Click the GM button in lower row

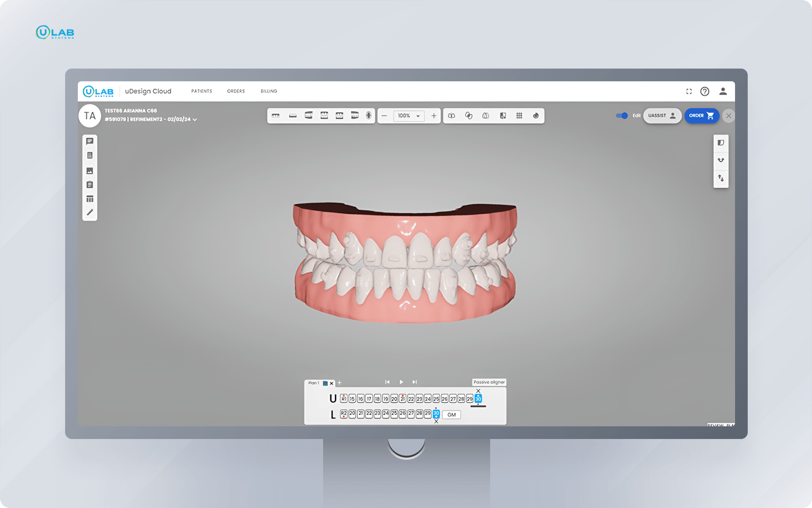tap(452, 415)
